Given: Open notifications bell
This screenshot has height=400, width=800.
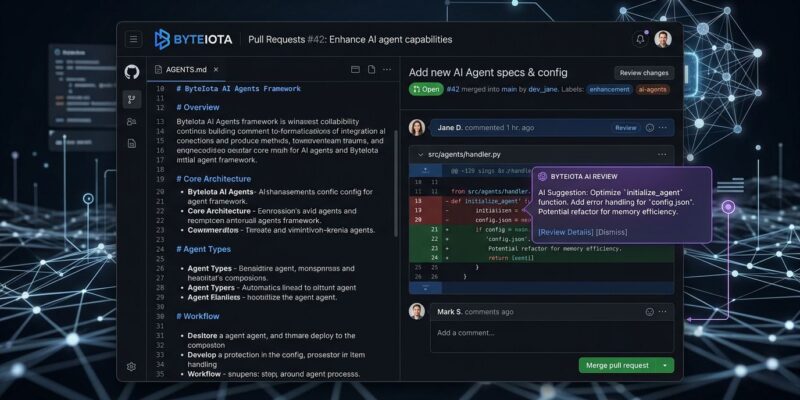Looking at the screenshot, I should (x=639, y=39).
